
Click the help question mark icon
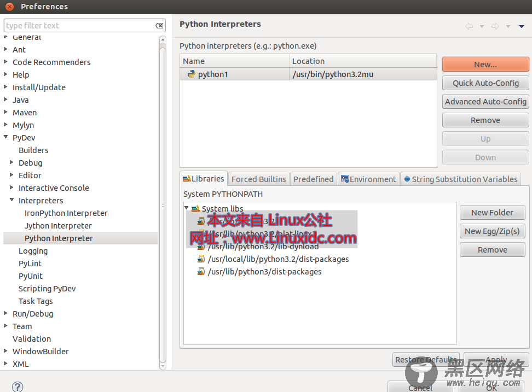point(18,387)
